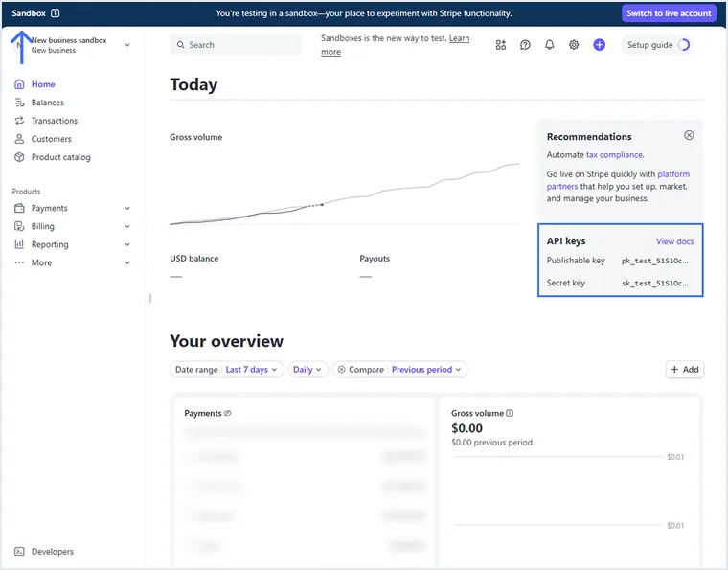Click the Setup guide progress button
This screenshot has width=728, height=570.
click(657, 45)
